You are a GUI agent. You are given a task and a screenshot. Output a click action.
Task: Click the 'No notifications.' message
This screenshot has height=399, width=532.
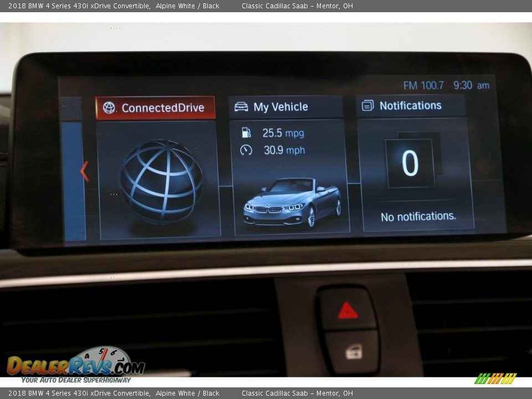click(x=418, y=217)
